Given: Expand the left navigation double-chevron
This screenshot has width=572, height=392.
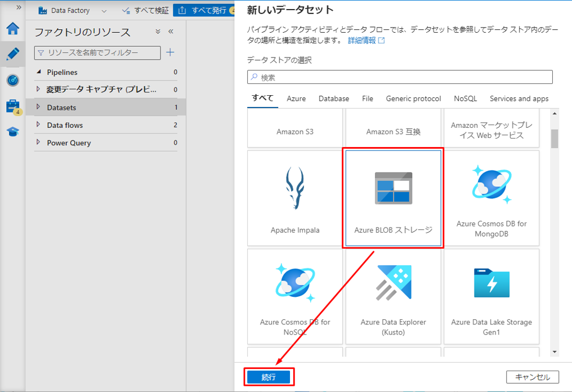Looking at the screenshot, I should click(x=19, y=7).
